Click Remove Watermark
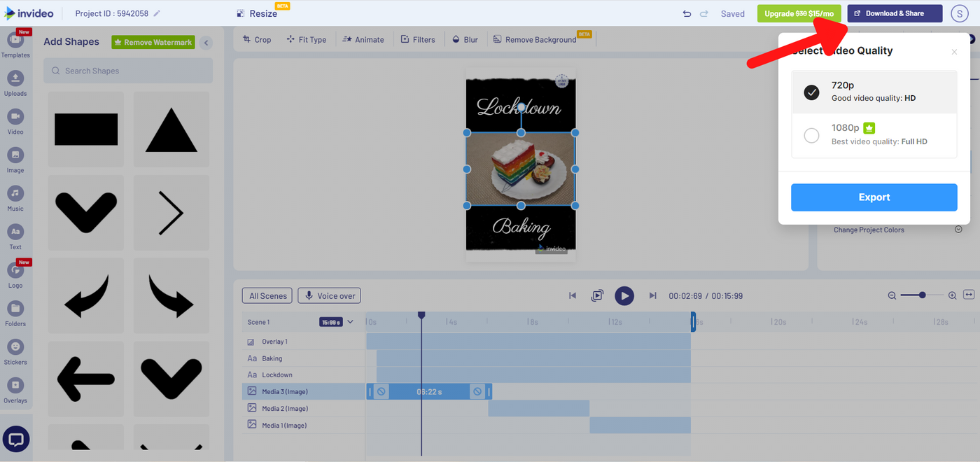The height and width of the screenshot is (462, 980). point(153,42)
